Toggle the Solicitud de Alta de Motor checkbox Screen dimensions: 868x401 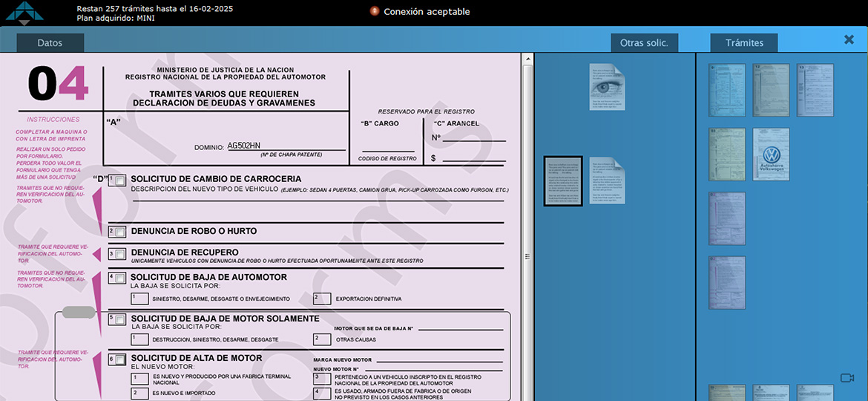point(120,360)
